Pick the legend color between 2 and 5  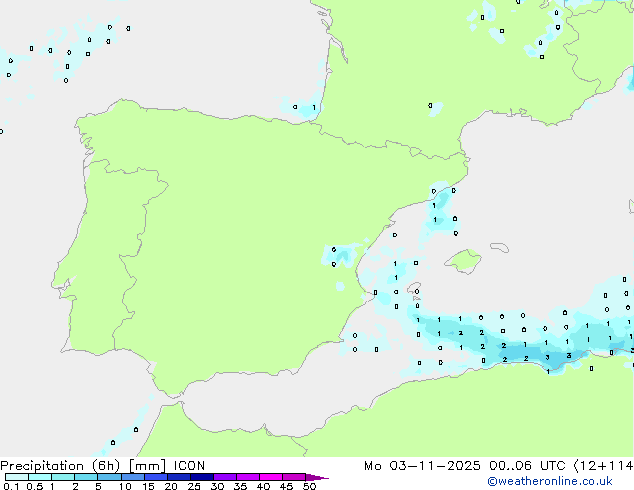(86, 477)
